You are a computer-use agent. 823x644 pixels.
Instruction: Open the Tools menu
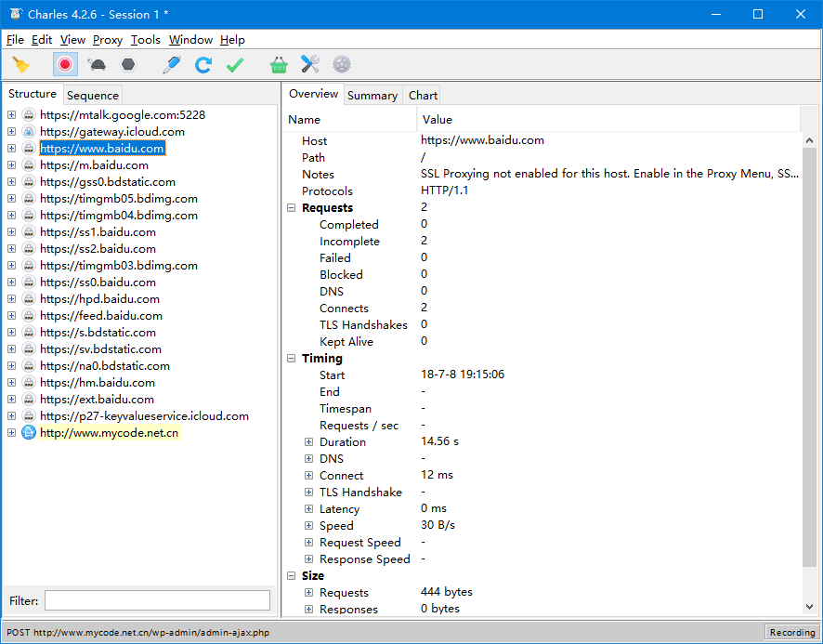click(146, 40)
